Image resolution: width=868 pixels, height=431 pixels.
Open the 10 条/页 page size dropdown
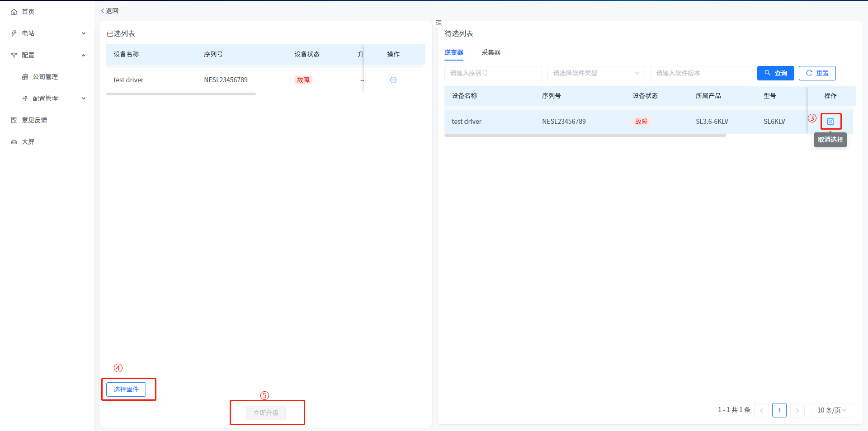pos(831,410)
